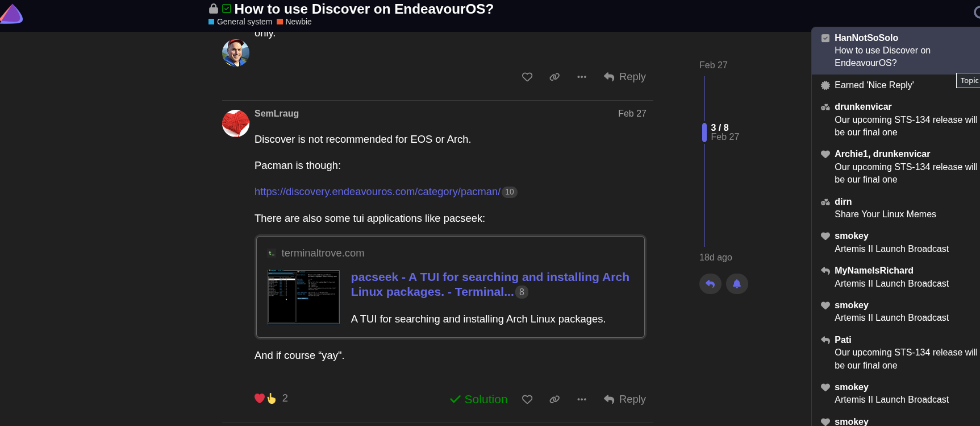Expand the reaction count of 2 users
The image size is (980, 426).
pos(285,398)
